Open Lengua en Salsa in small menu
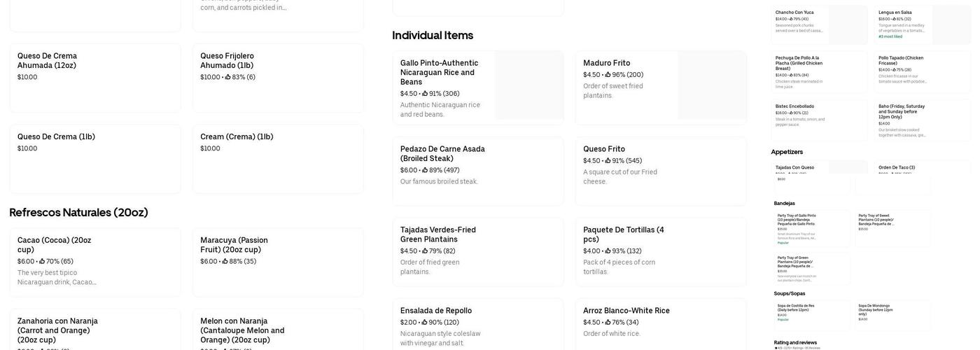The width and height of the screenshot is (980, 350). tap(922, 24)
